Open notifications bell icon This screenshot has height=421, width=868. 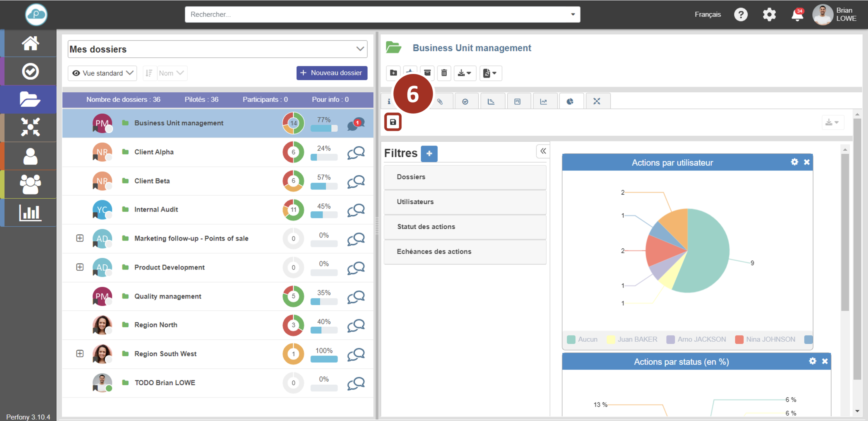(797, 15)
